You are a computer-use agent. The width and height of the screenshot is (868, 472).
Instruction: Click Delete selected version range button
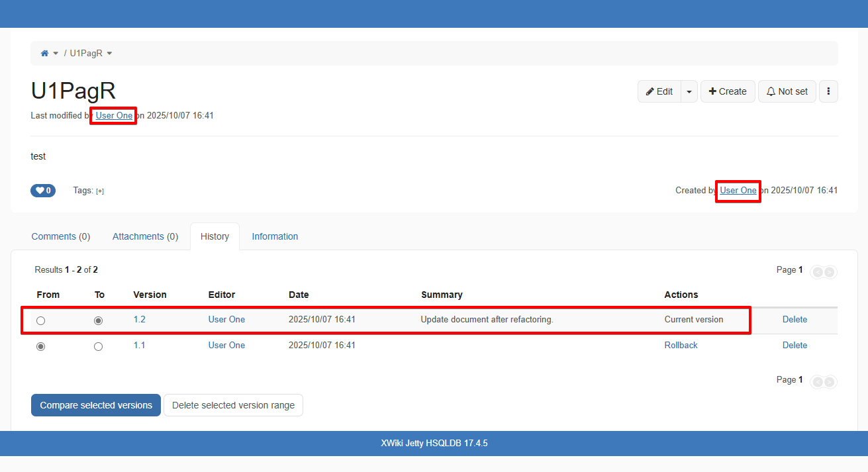(x=233, y=405)
